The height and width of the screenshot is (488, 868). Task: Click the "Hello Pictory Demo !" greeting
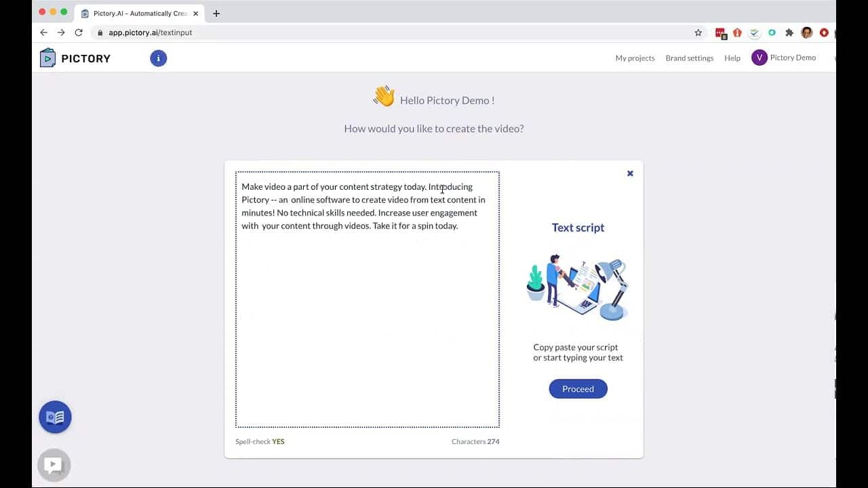click(448, 100)
